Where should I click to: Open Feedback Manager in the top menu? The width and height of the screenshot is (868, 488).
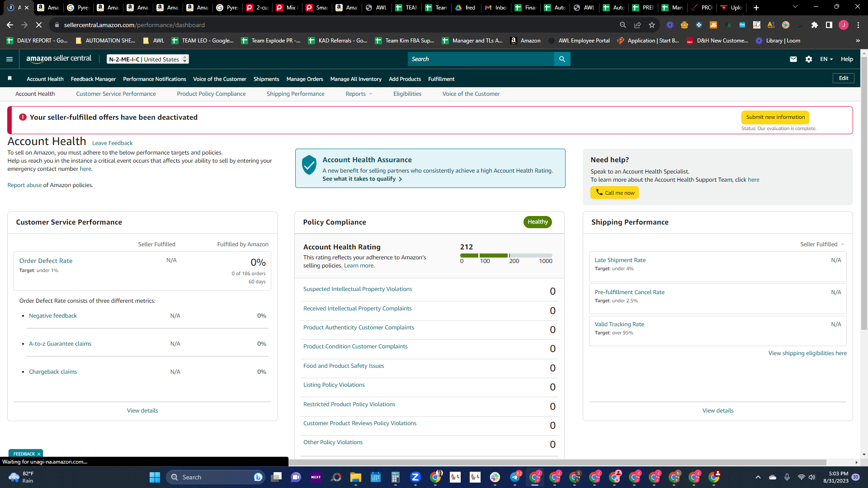pos(93,79)
